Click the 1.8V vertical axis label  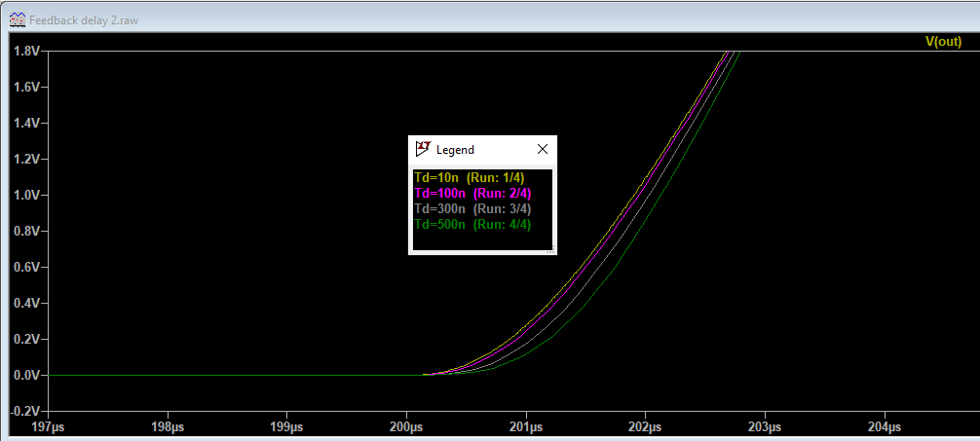tap(27, 52)
